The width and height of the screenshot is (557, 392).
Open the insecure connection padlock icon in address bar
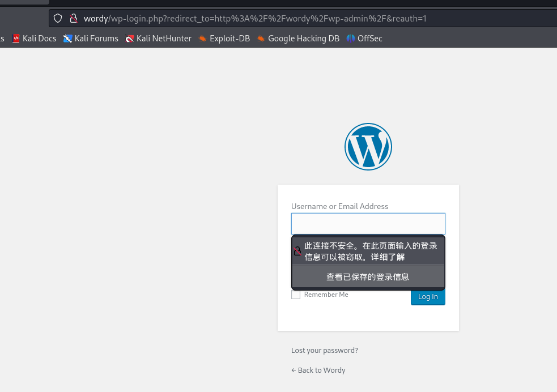pyautogui.click(x=74, y=18)
